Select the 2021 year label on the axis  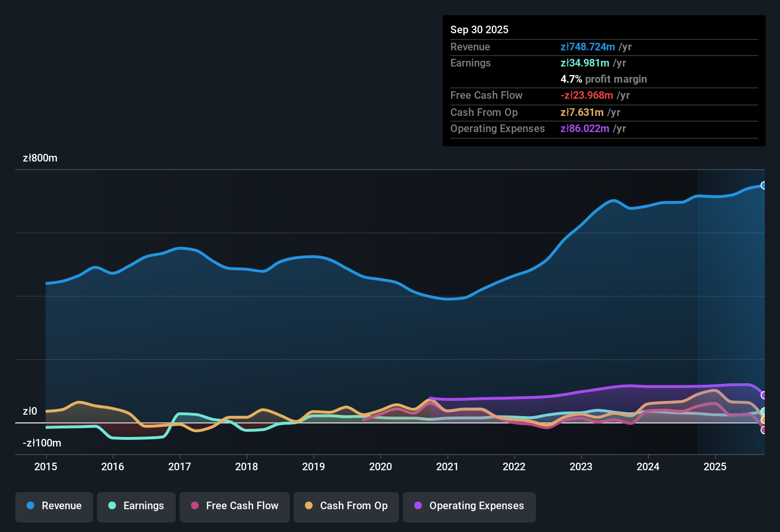coord(447,467)
